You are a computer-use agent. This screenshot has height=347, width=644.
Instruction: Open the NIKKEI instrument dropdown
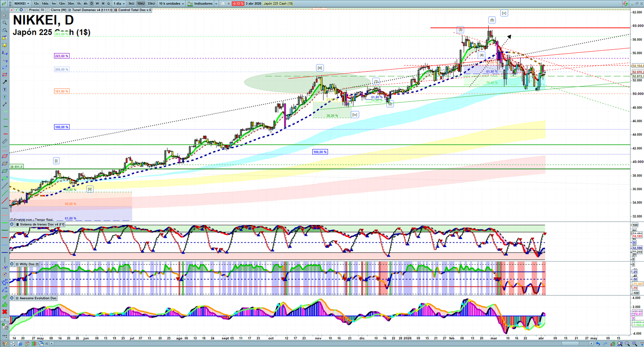pos(22,4)
